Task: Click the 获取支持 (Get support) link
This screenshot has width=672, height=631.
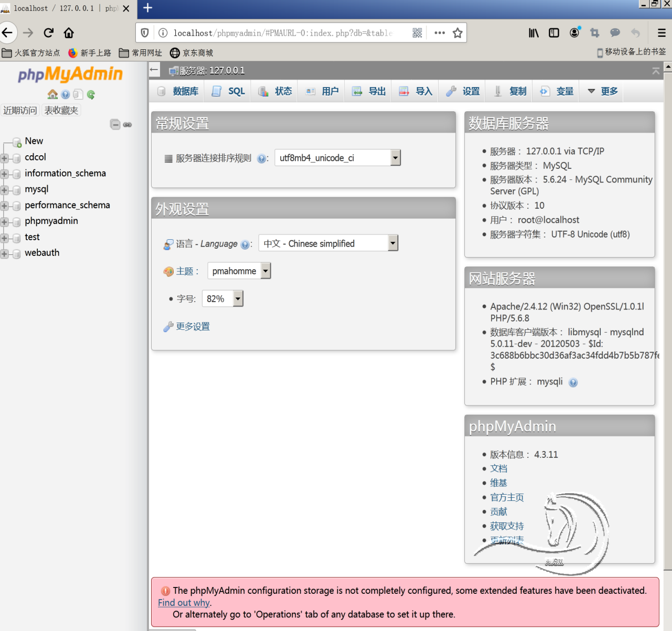Action: (507, 526)
